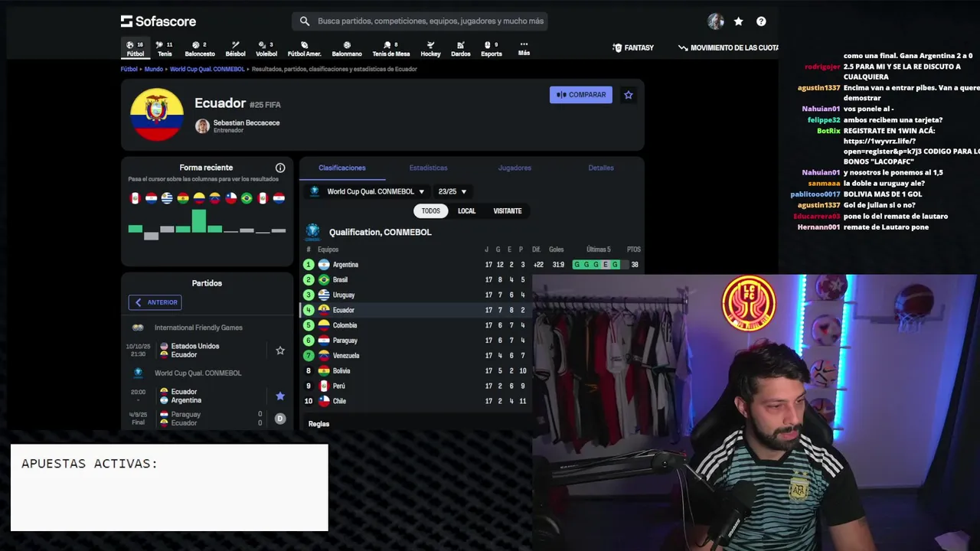Open the 23/25 season dropdown

452,191
